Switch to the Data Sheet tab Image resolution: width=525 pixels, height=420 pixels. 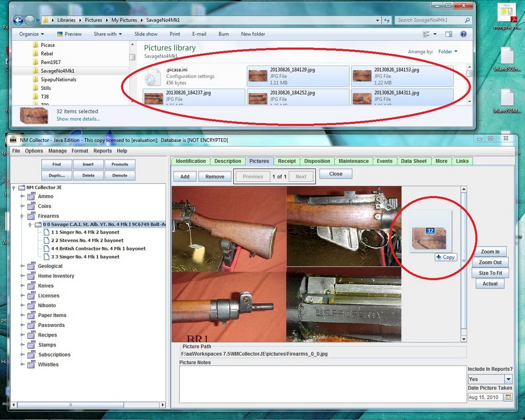click(413, 161)
